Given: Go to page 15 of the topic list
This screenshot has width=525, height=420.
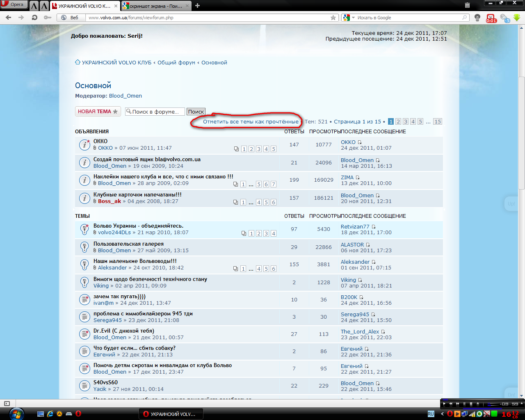Looking at the screenshot, I should point(438,122).
